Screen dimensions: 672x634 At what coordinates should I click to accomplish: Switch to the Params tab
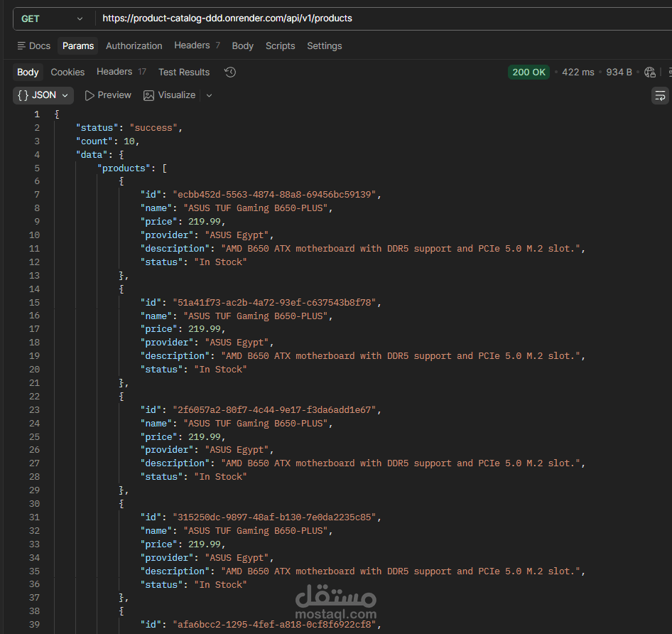pyautogui.click(x=78, y=46)
